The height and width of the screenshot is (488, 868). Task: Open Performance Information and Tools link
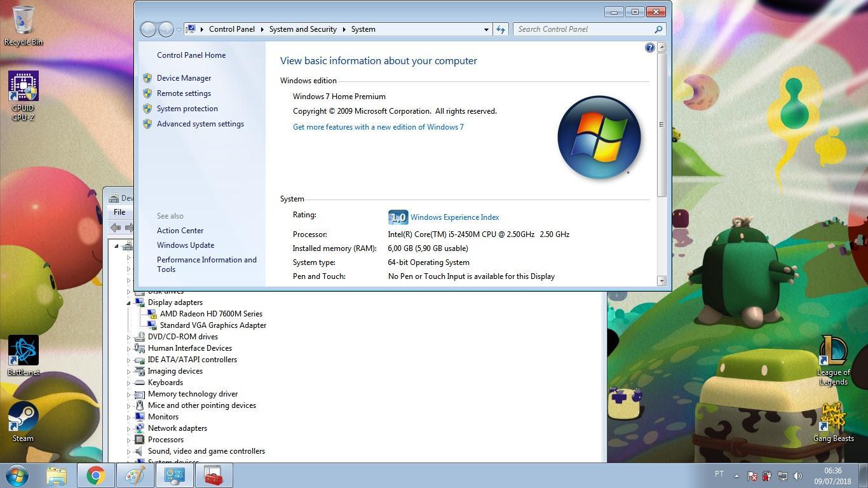tap(207, 264)
